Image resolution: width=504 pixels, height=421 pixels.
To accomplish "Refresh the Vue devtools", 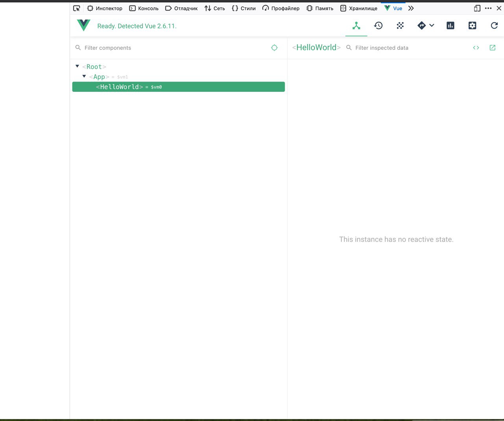I will pos(494,26).
